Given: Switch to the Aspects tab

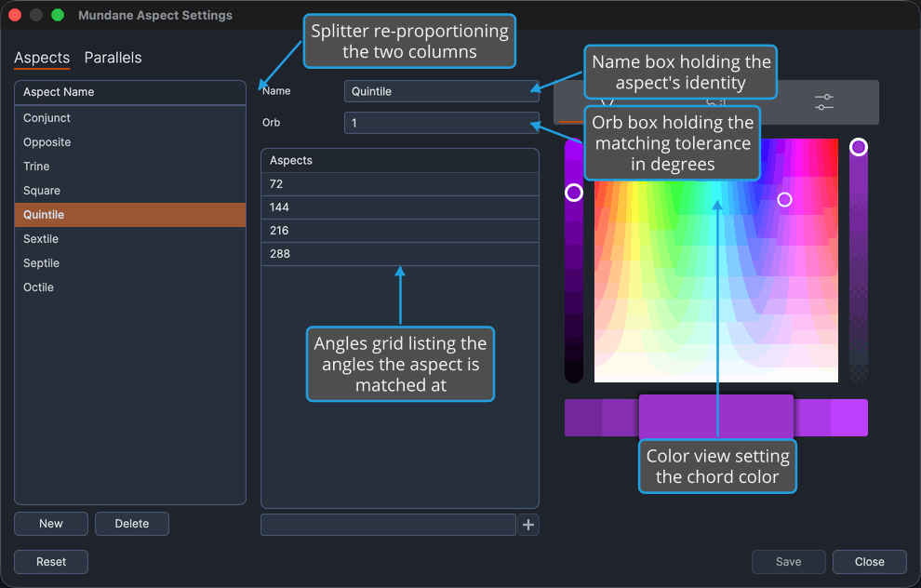Looking at the screenshot, I should [42, 58].
